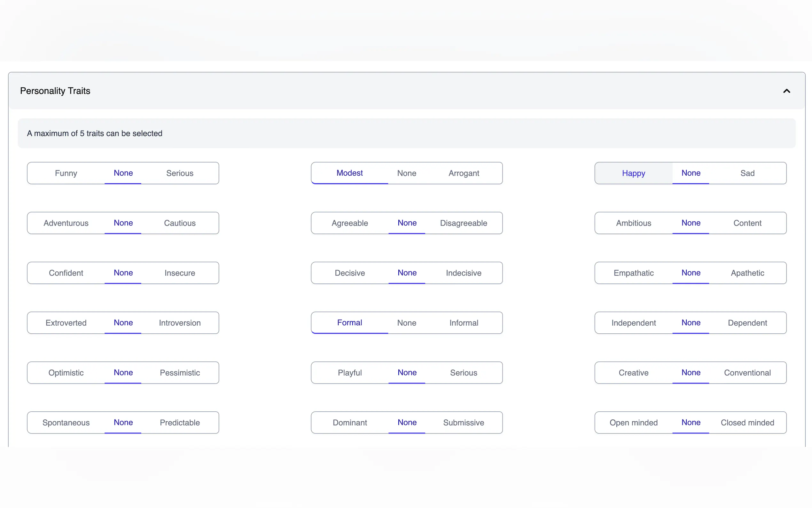Screen dimensions: 812x508
Task: Select the Confident trait
Action: coord(66,273)
